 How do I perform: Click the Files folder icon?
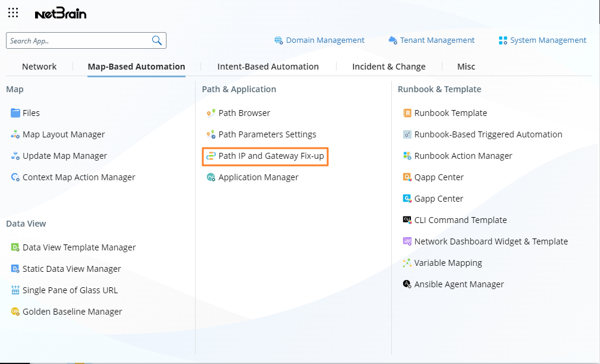(15, 113)
